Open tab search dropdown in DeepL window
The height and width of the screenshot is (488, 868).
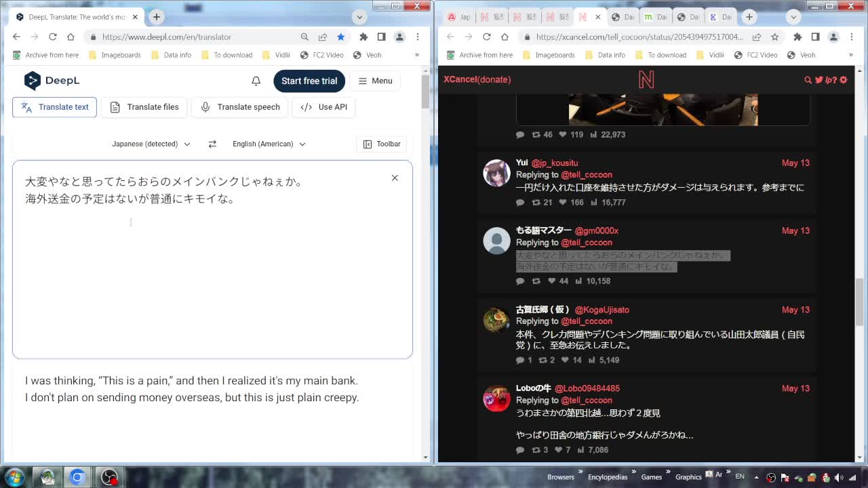pos(359,17)
